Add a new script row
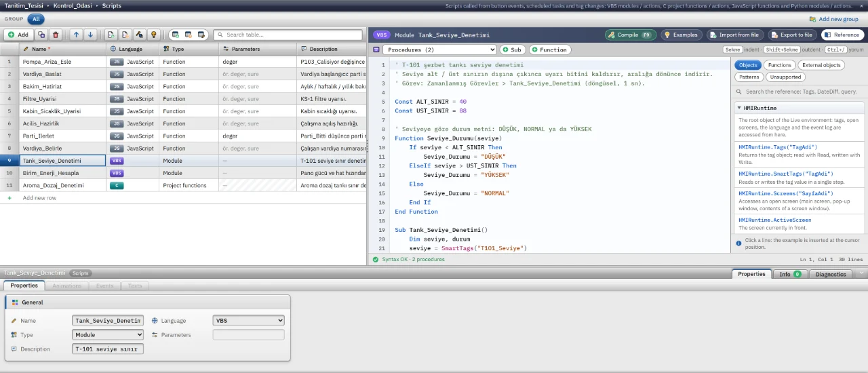The height and width of the screenshot is (373, 868). [x=18, y=35]
